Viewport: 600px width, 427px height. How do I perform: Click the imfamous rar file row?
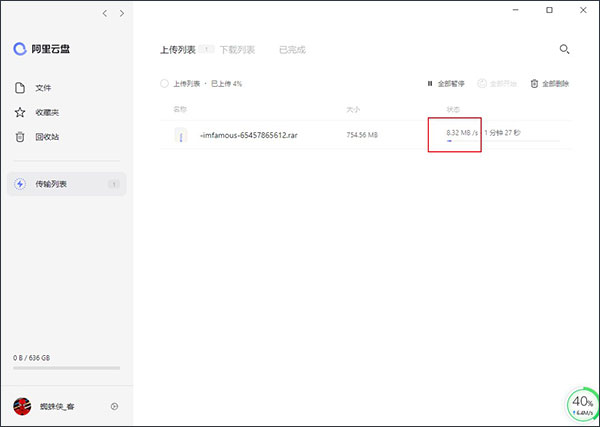pos(366,135)
